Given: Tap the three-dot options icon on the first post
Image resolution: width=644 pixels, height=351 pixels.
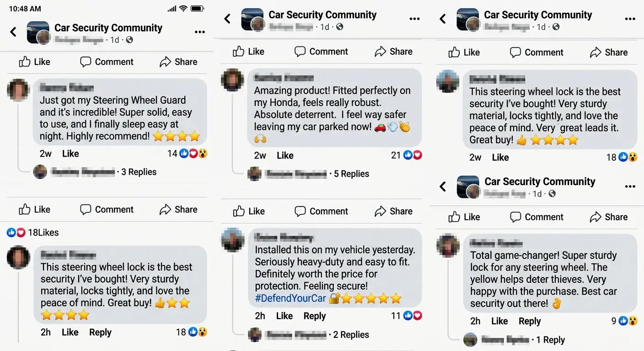Looking at the screenshot, I should [x=200, y=32].
